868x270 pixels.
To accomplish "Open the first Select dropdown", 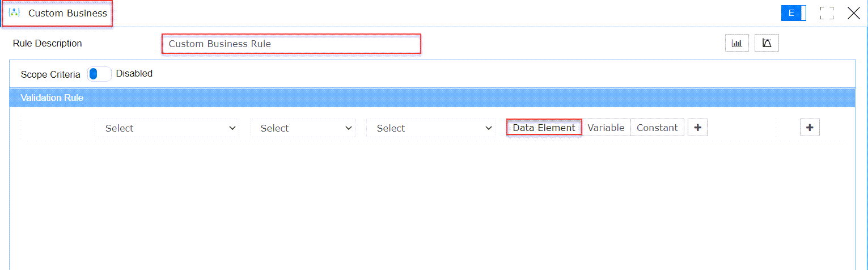I will tap(167, 128).
